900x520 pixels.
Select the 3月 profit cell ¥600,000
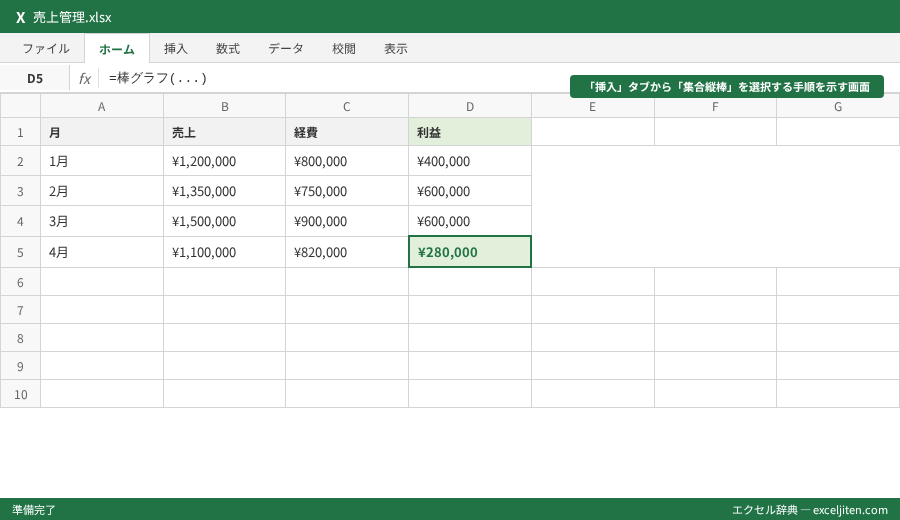[470, 221]
